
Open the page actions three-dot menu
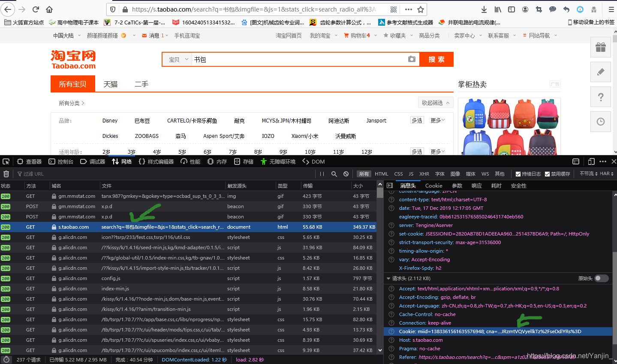[x=409, y=9]
